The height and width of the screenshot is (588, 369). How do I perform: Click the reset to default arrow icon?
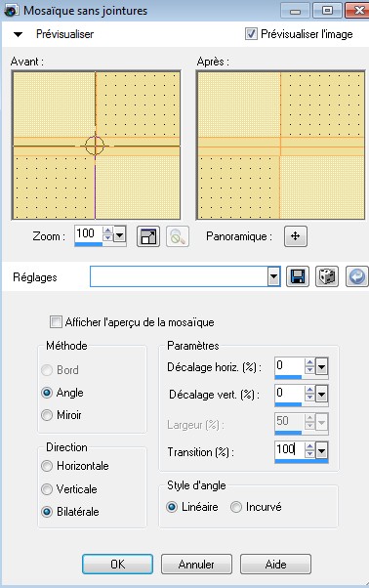tap(356, 276)
